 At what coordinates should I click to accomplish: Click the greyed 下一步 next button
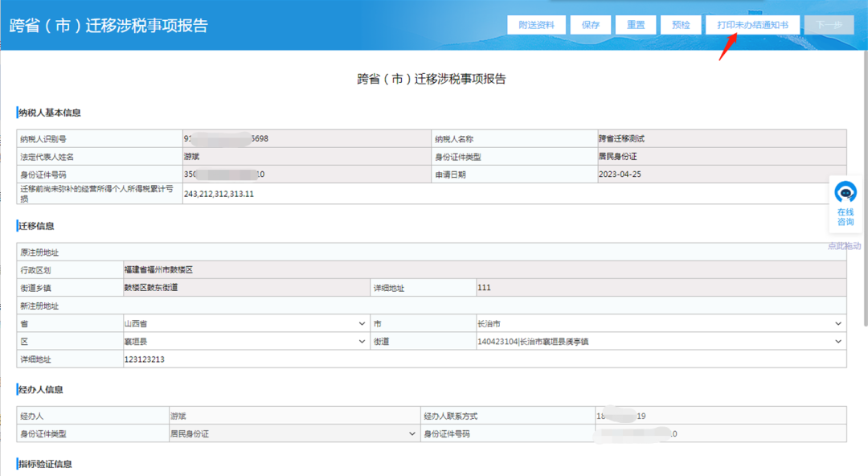click(x=829, y=25)
